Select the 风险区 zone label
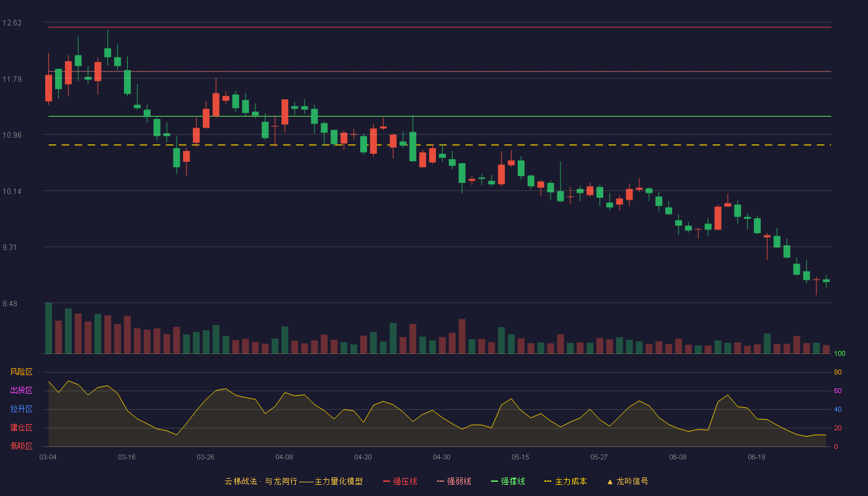Viewport: 868px width, 496px height. click(21, 372)
